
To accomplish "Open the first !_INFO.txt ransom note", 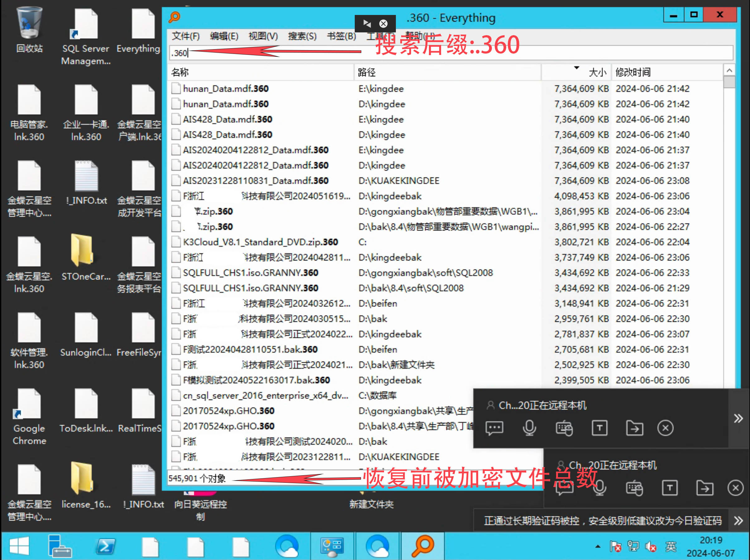I will 86,183.
